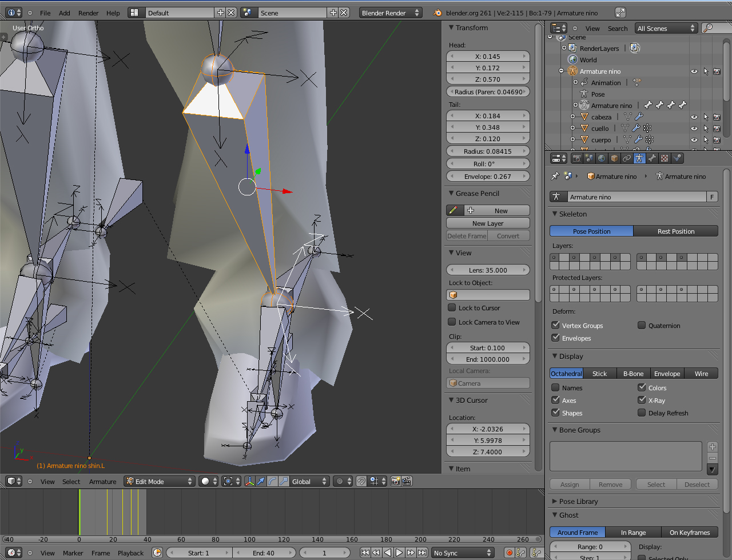Toggle the automatic keyframe record button

tap(509, 553)
